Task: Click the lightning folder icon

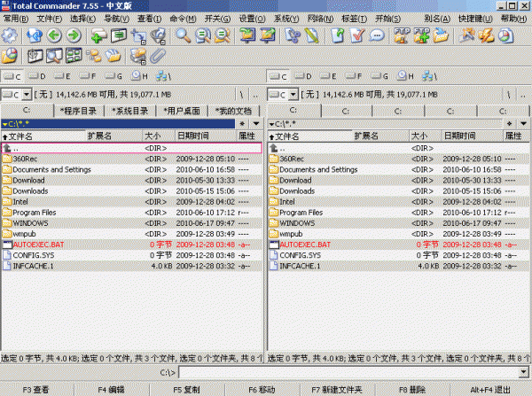Action: pos(486,35)
